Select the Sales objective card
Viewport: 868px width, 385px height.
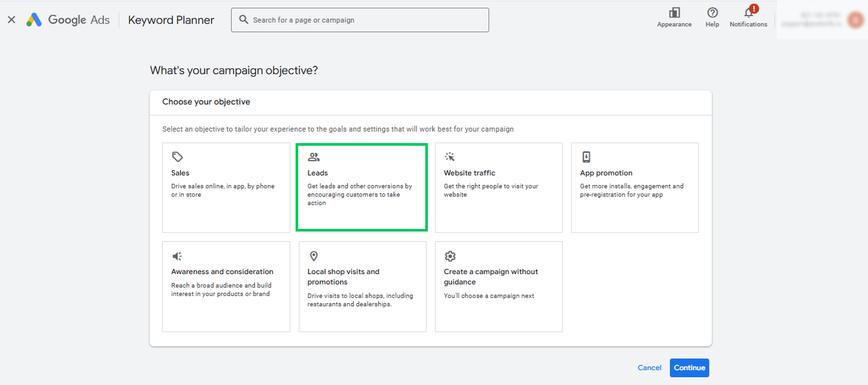(x=226, y=188)
